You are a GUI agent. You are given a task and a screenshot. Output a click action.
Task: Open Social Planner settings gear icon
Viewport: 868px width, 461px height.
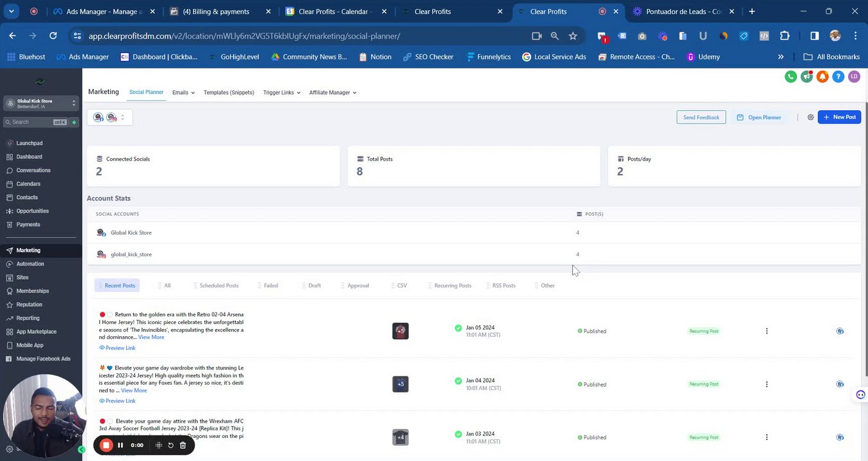810,117
